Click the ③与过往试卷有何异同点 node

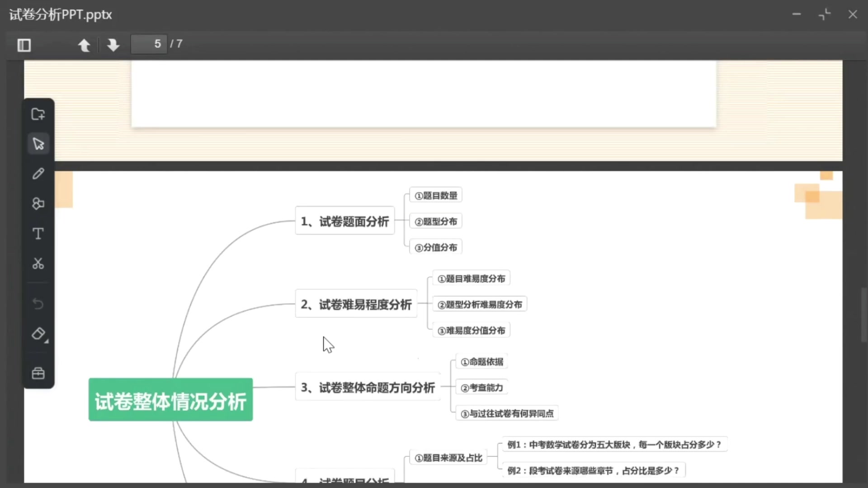[x=507, y=413]
